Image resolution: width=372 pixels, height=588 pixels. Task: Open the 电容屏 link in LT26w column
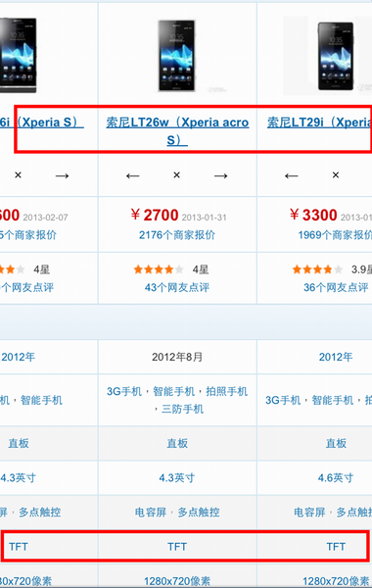click(x=151, y=512)
